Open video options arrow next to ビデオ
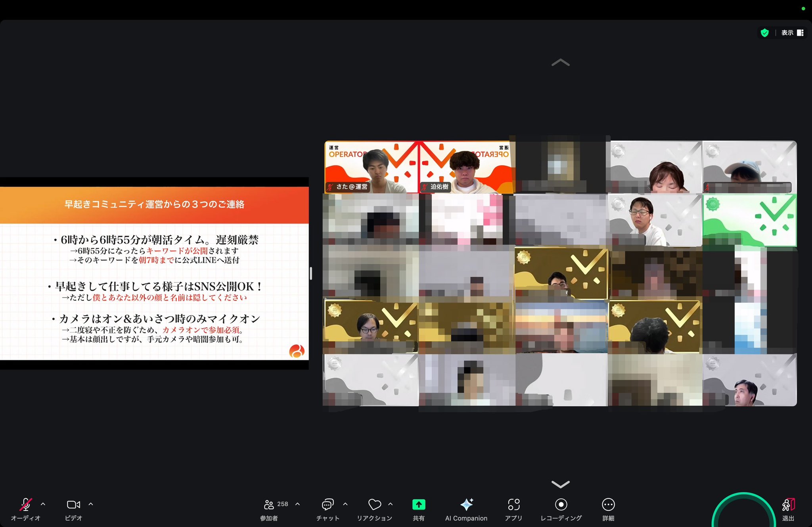This screenshot has width=812, height=527. click(x=91, y=504)
